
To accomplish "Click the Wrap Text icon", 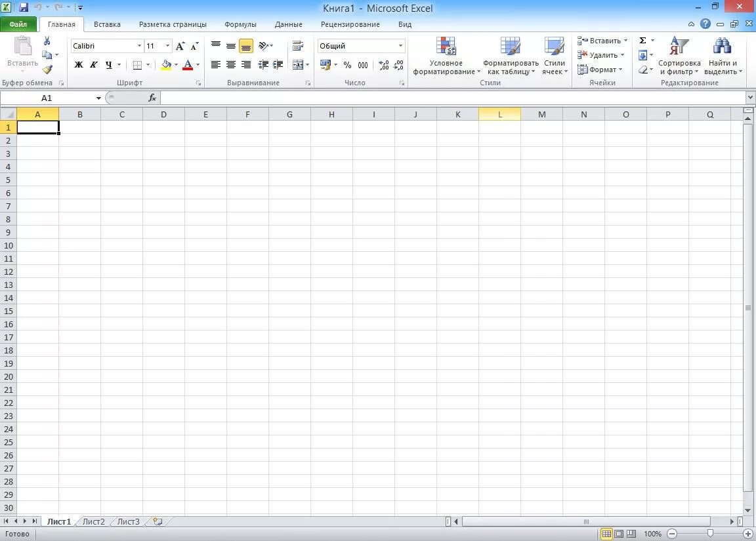I will (x=298, y=46).
